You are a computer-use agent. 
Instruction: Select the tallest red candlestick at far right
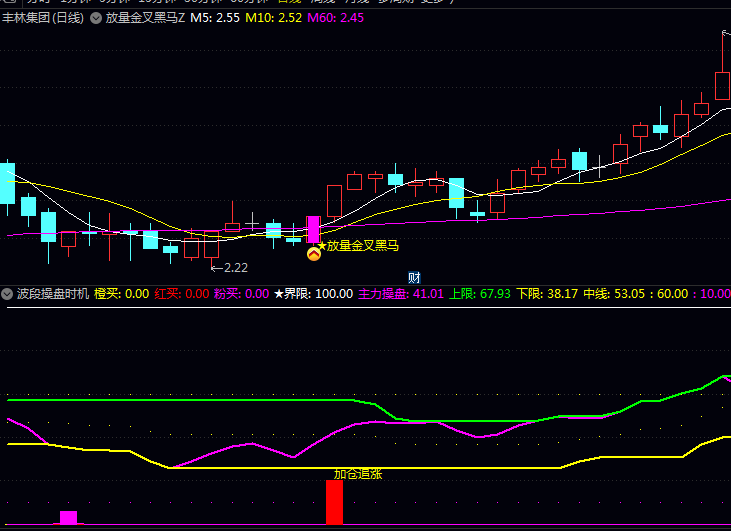coord(722,85)
